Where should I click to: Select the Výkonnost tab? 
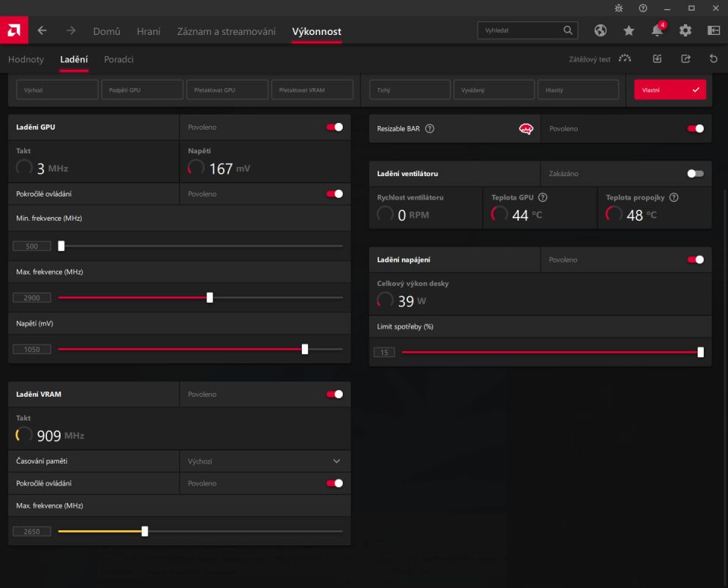[x=317, y=31]
